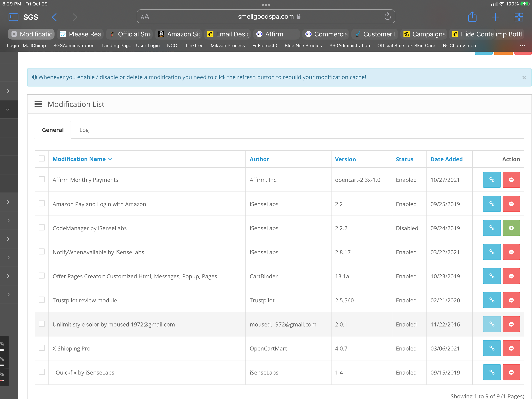Show more bookmarks with ellipsis button
This screenshot has height=399, width=532.
pos(522,45)
